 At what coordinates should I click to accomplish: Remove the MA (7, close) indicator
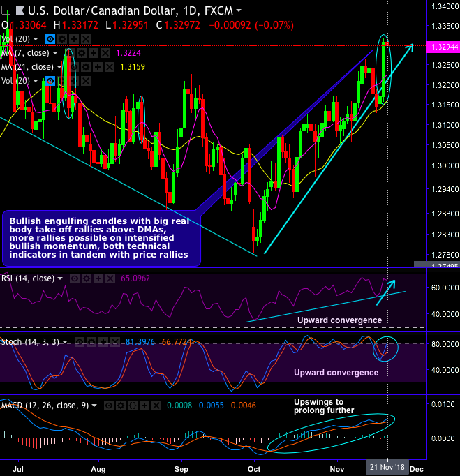[105, 53]
